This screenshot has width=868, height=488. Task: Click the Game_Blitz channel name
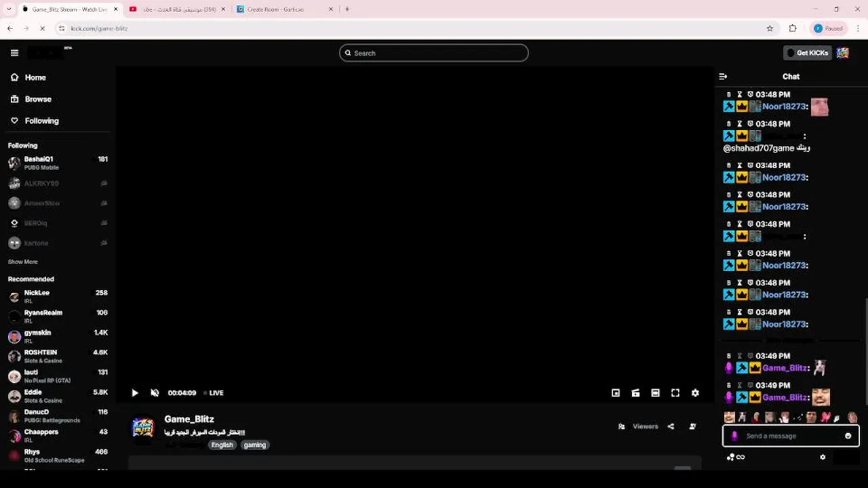pyautogui.click(x=189, y=419)
